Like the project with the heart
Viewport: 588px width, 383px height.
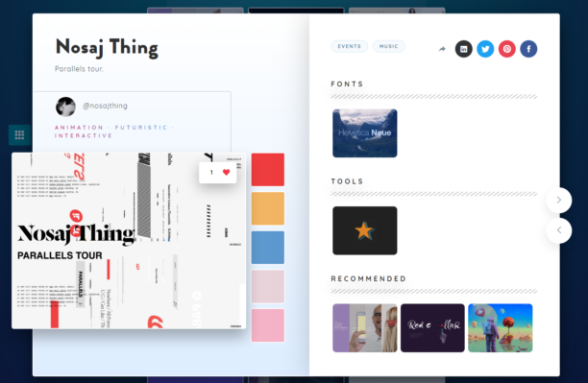pos(226,172)
